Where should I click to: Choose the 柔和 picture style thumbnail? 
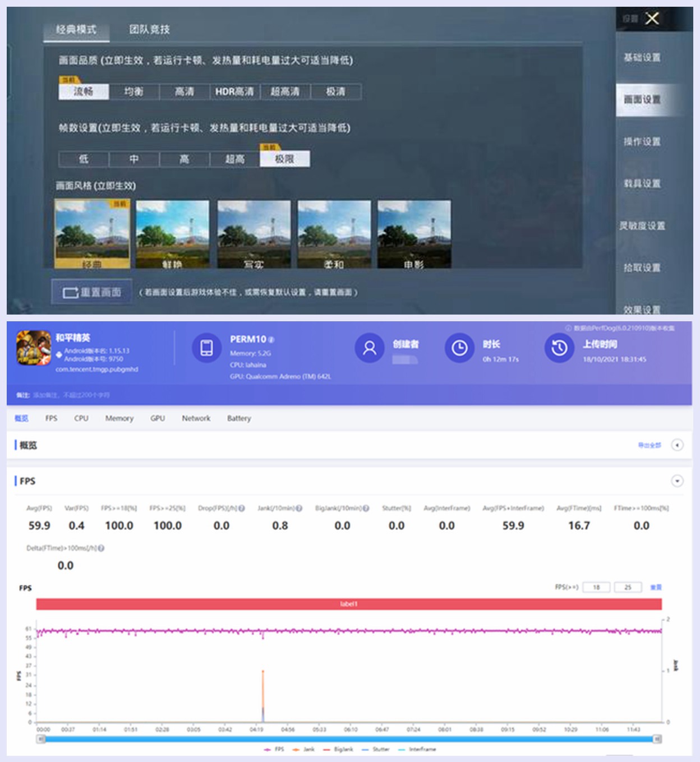334,234
